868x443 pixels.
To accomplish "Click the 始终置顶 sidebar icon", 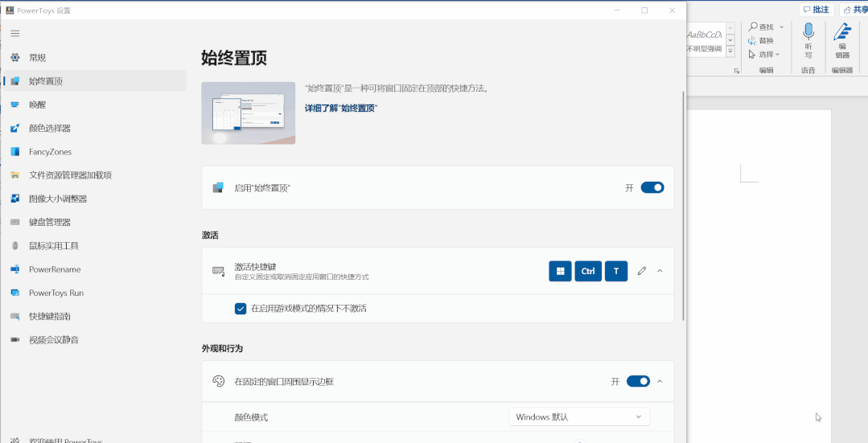I will [15, 81].
